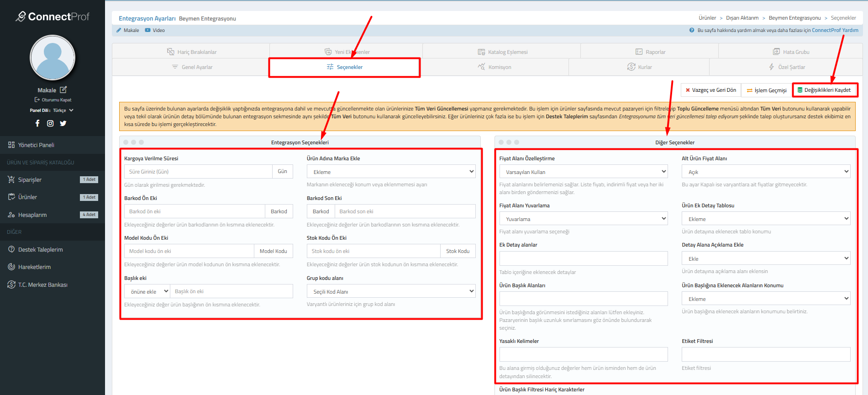Click the Twitter icon in sidebar
Image resolution: width=868 pixels, height=395 pixels.
tap(63, 123)
